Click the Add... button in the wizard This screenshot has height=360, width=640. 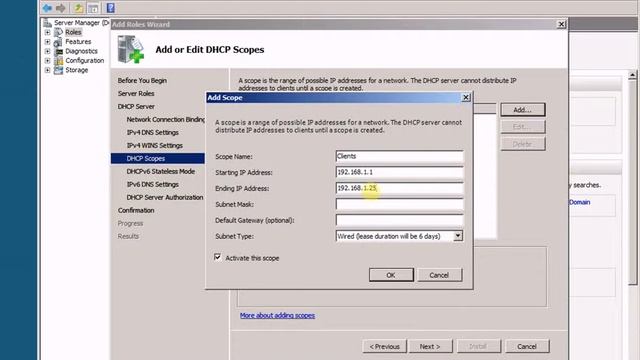522,110
